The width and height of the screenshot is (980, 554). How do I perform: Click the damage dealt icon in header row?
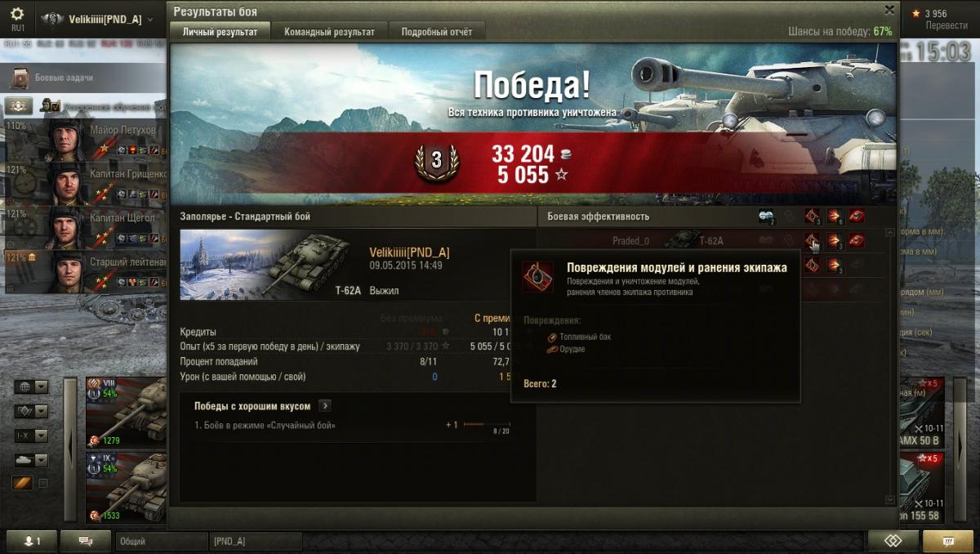[835, 216]
